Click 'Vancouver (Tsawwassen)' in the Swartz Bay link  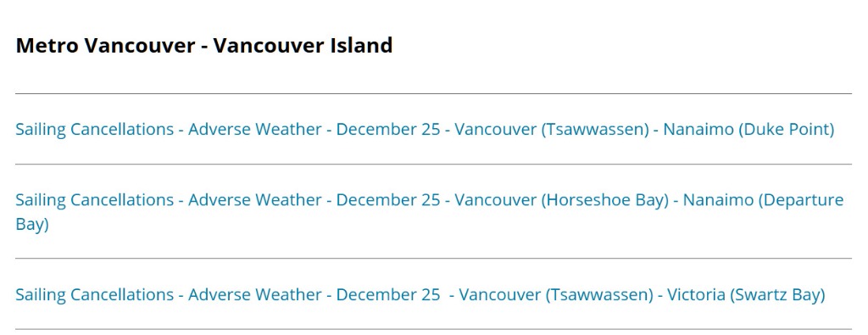556,294
